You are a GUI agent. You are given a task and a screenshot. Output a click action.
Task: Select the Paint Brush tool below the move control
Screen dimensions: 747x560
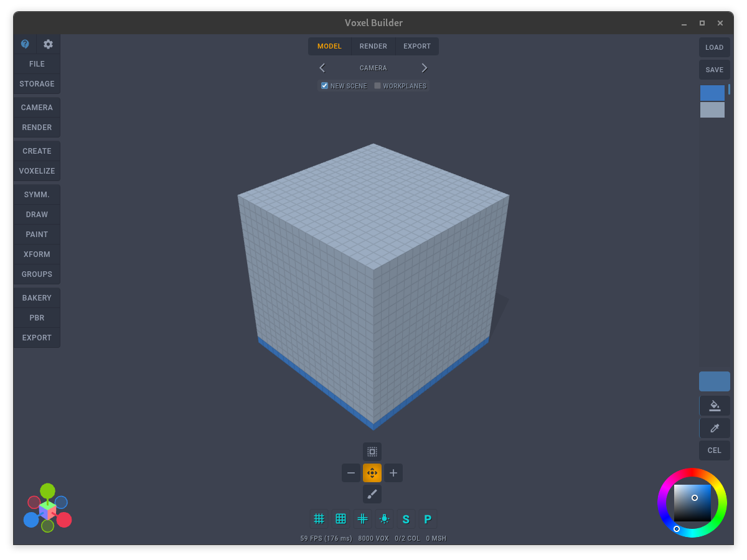372,493
